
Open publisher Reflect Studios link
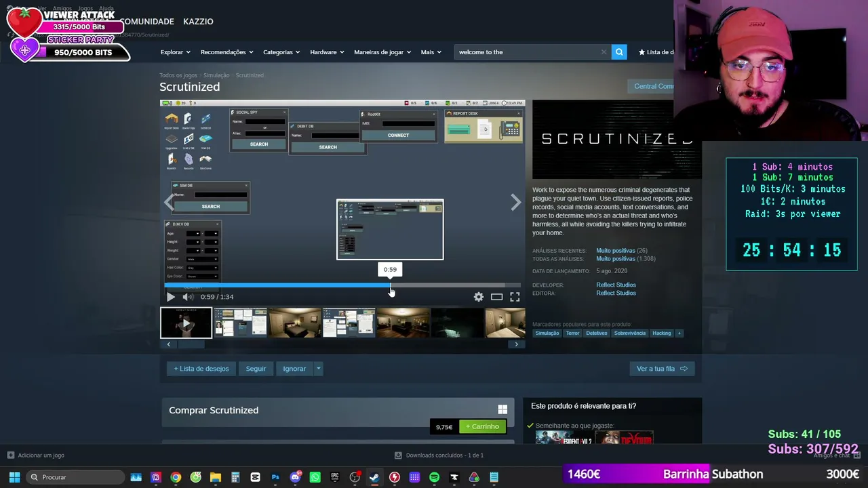click(x=616, y=293)
